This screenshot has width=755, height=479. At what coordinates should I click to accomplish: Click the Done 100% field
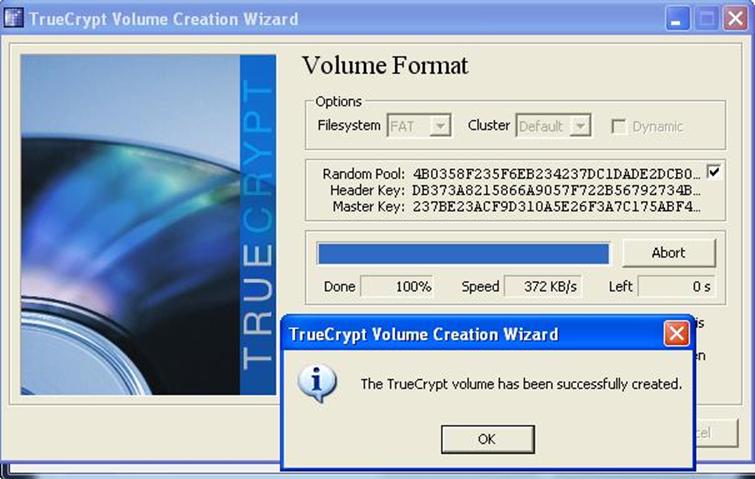coord(397,286)
